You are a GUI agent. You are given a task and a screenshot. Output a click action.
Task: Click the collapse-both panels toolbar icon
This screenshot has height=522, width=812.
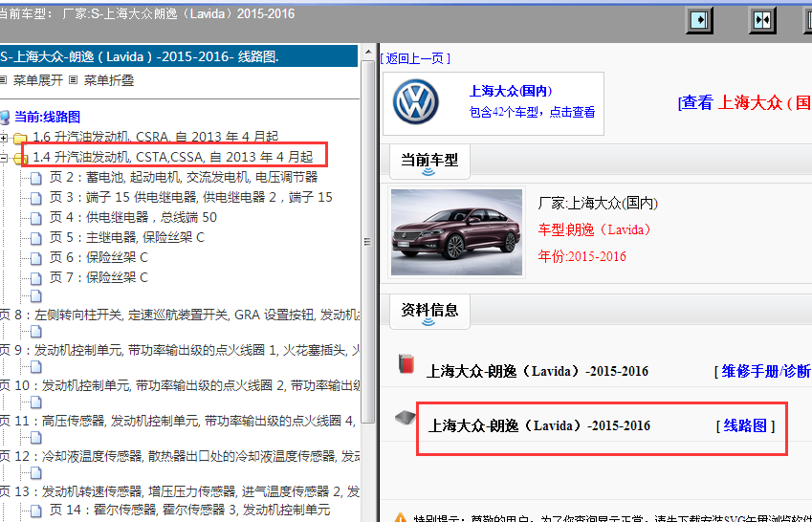tap(762, 20)
